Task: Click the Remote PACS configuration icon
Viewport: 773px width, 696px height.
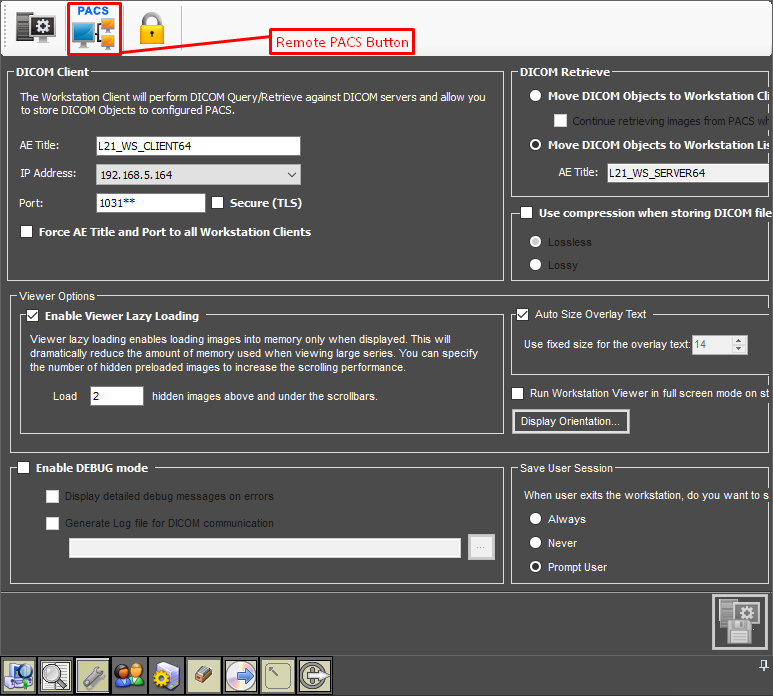Action: [94, 29]
